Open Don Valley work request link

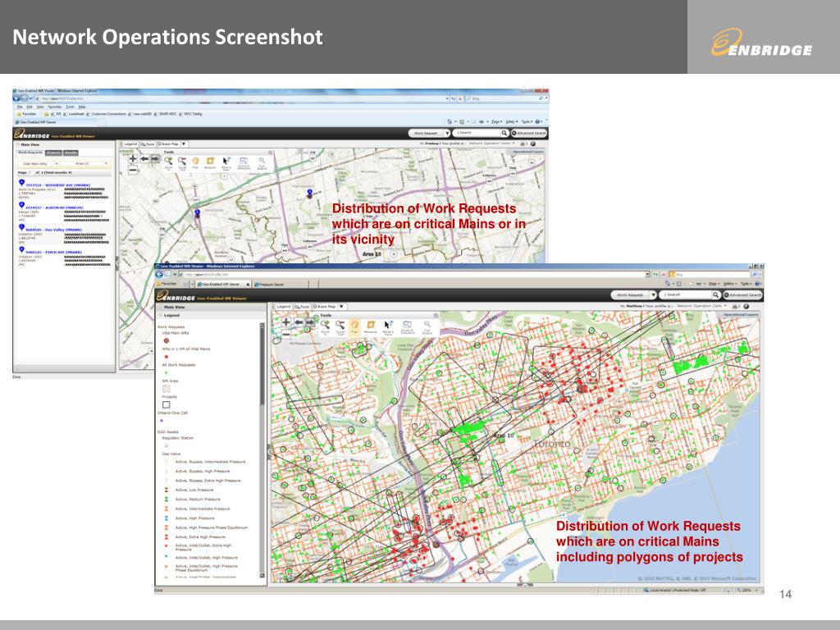[x=53, y=230]
